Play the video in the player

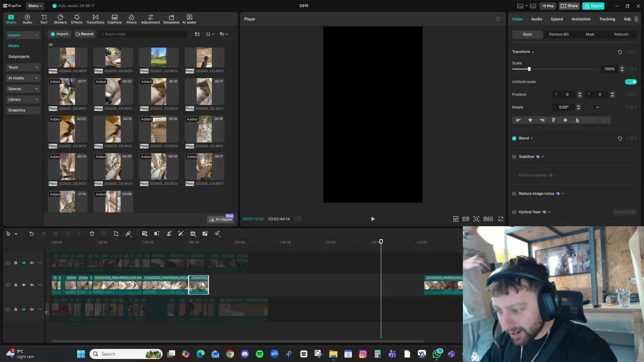click(372, 219)
